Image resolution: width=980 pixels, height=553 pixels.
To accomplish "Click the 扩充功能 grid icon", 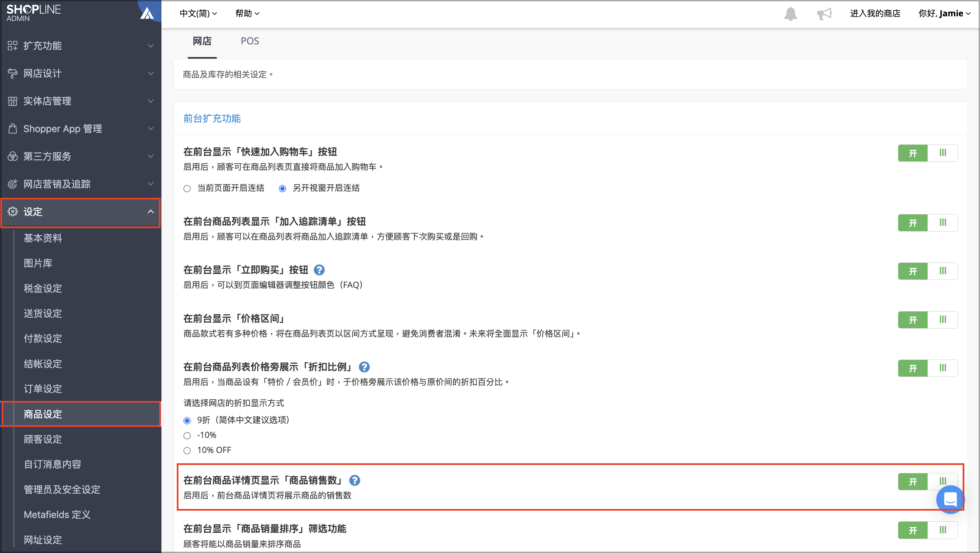I will (x=13, y=46).
